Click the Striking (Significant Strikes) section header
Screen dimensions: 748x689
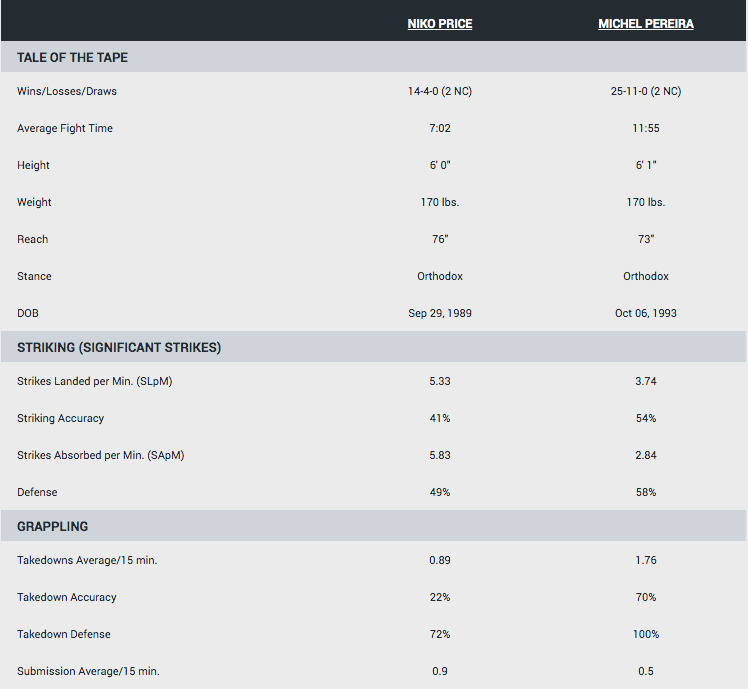(119, 348)
